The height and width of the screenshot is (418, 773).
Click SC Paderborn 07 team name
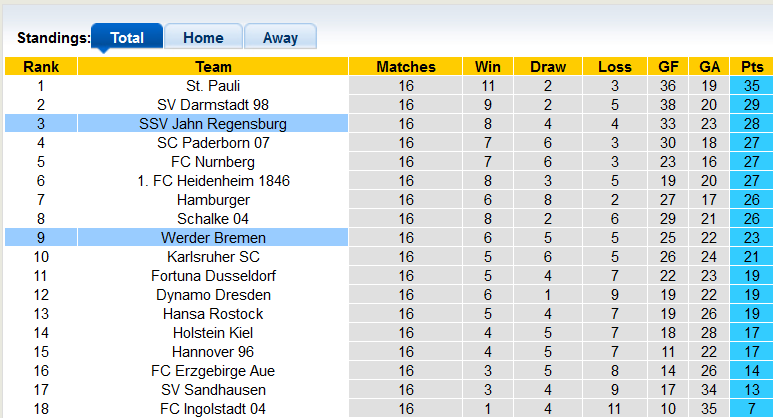click(x=213, y=143)
